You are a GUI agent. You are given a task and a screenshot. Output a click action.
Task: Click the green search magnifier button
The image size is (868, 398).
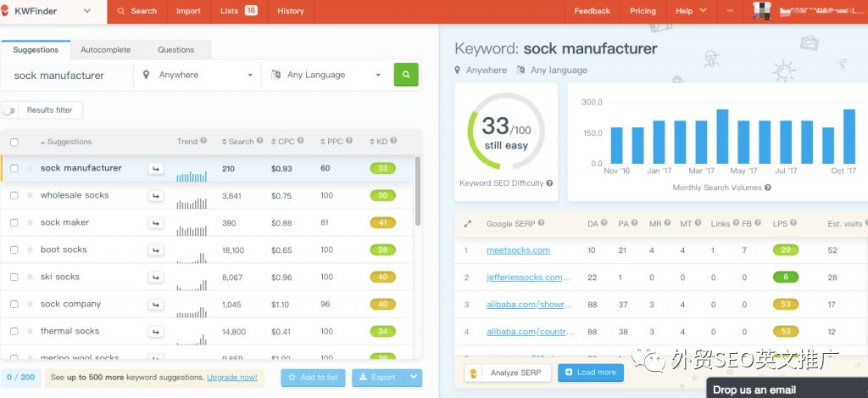click(x=406, y=75)
